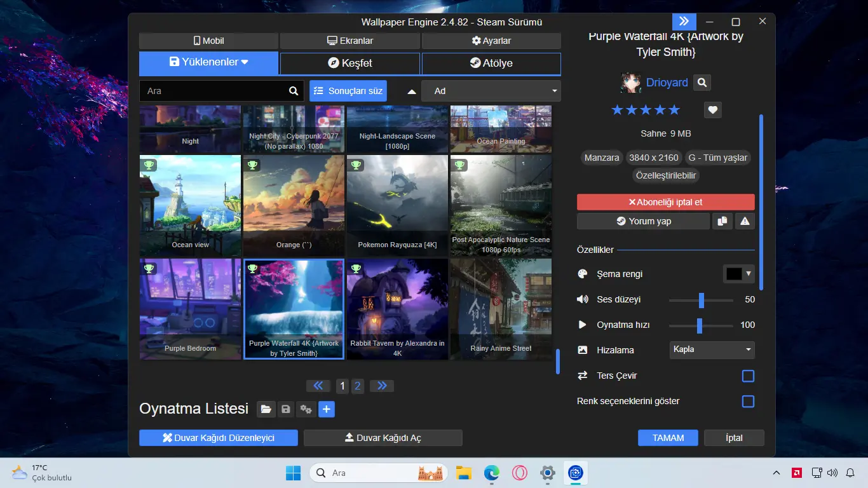Report wallpaper with warning triangle icon

(x=745, y=221)
